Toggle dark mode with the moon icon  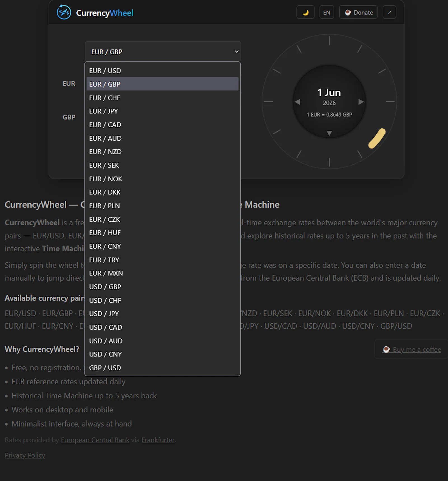pyautogui.click(x=305, y=12)
